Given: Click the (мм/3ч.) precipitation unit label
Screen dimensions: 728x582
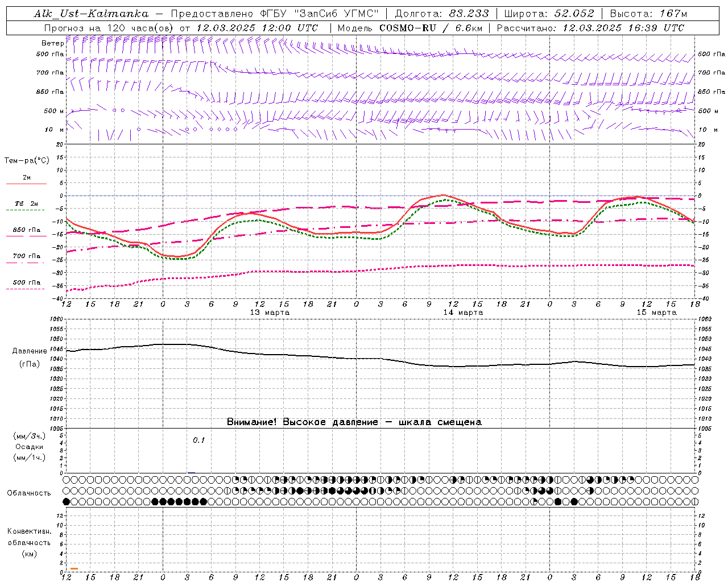Looking at the screenshot, I should 30,436.
